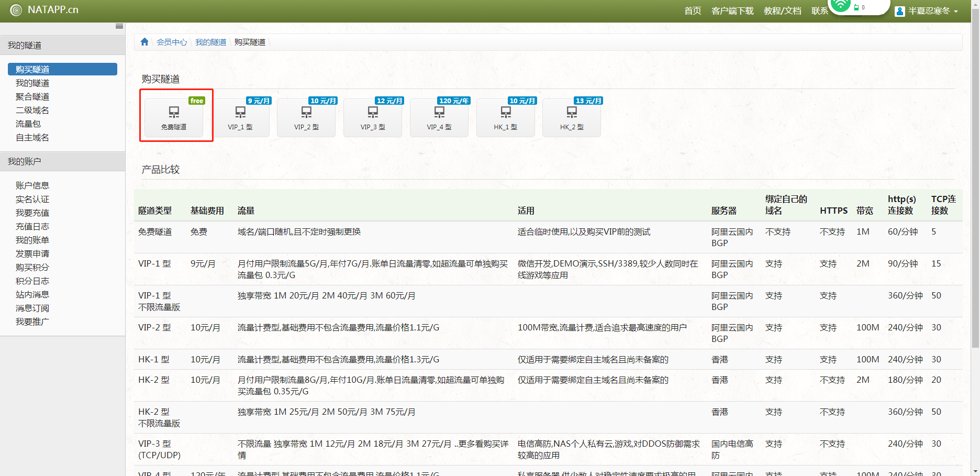980x476 pixels.
Task: Click the green Wi-Fi widget icon
Action: (x=841, y=5)
